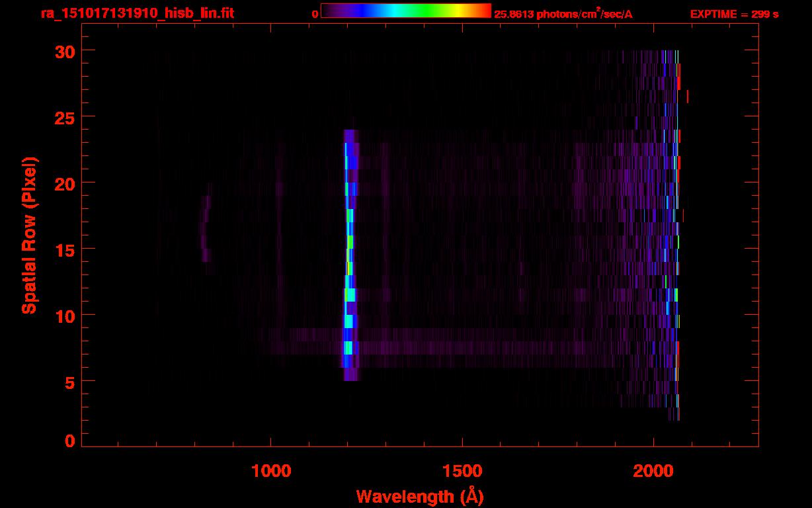The height and width of the screenshot is (508, 812).
Task: Click the y-axis tick label 10
Action: 65,316
